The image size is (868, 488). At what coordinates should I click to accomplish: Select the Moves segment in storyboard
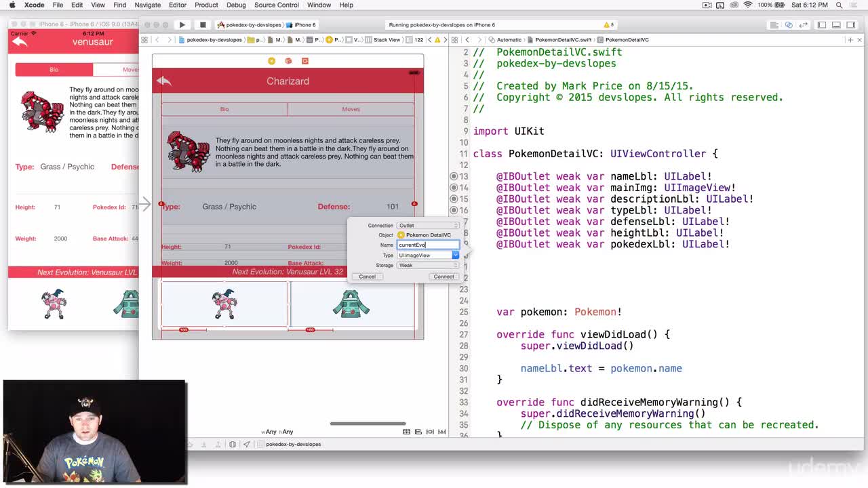[351, 109]
